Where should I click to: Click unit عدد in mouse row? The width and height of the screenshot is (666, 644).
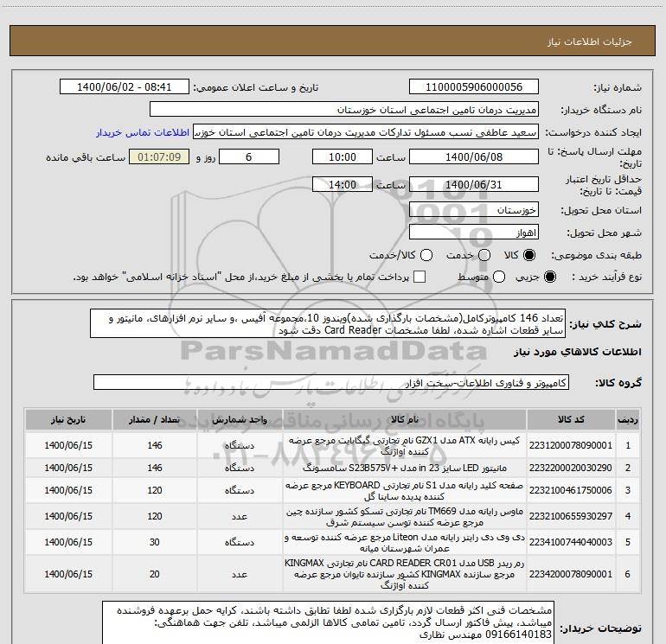[x=240, y=516]
